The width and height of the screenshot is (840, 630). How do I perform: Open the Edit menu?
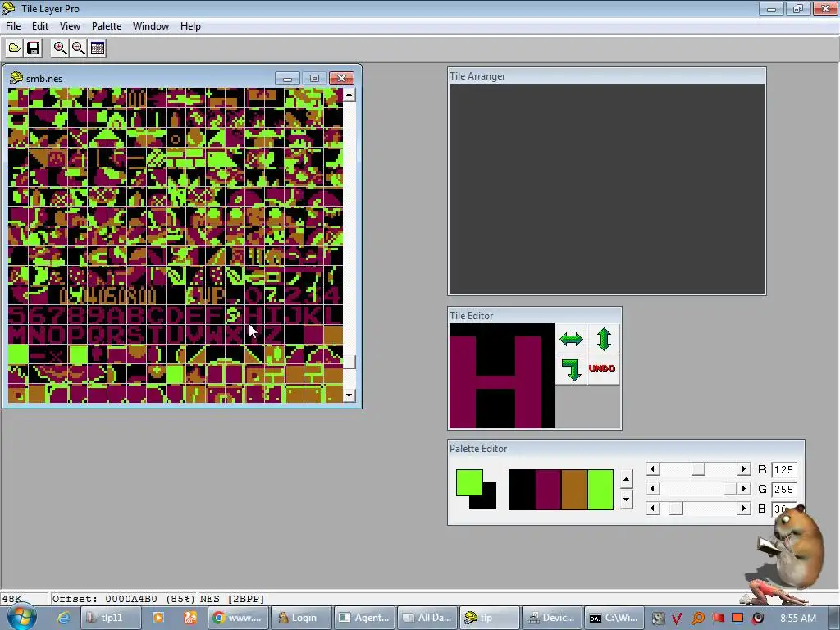pos(40,26)
